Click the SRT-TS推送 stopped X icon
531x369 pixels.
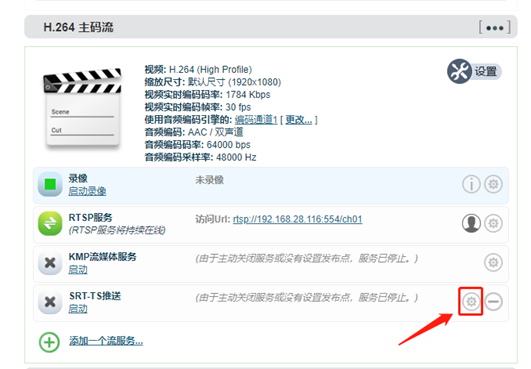click(x=50, y=302)
